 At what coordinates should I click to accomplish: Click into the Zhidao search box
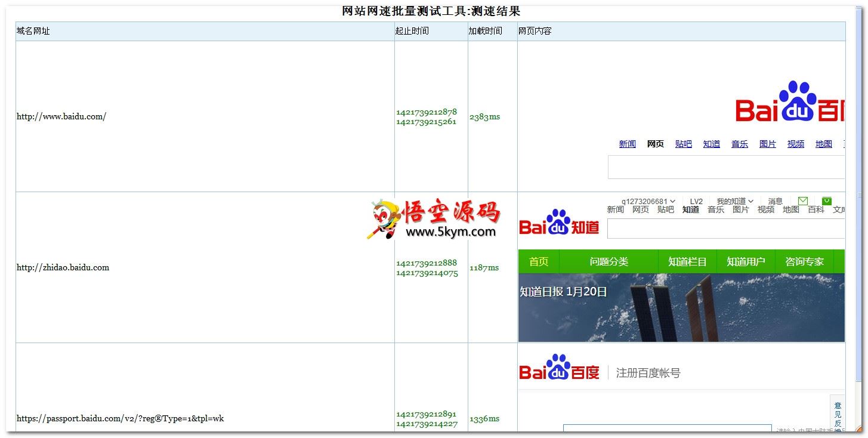click(726, 229)
